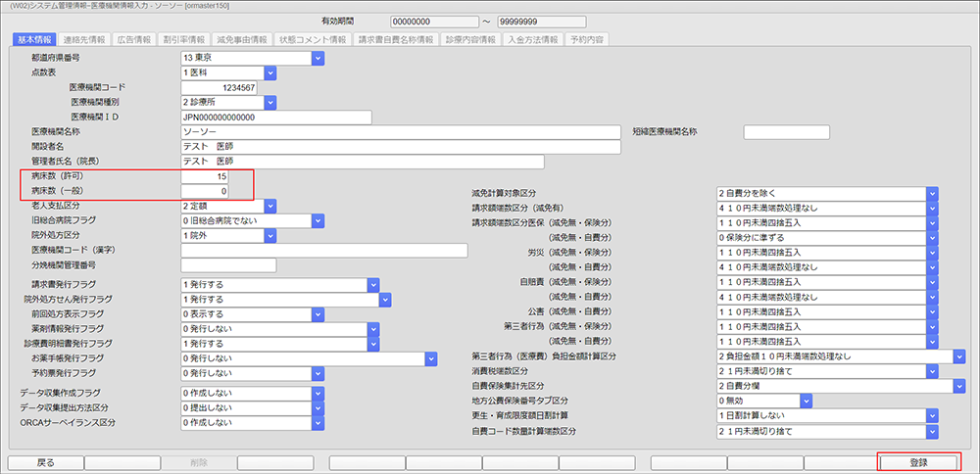Expand the 消費税端数区分 dropdown
This screenshot has height=474, width=980.
click(932, 371)
